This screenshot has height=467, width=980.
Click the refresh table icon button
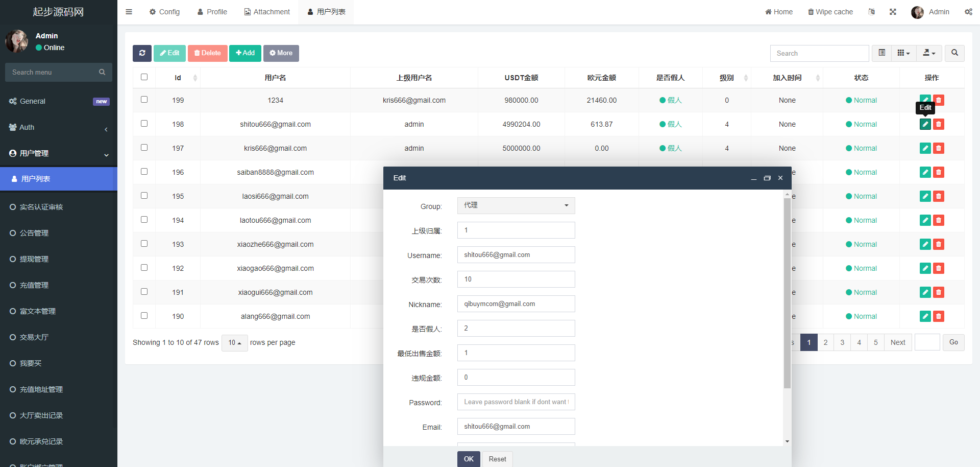(x=142, y=53)
